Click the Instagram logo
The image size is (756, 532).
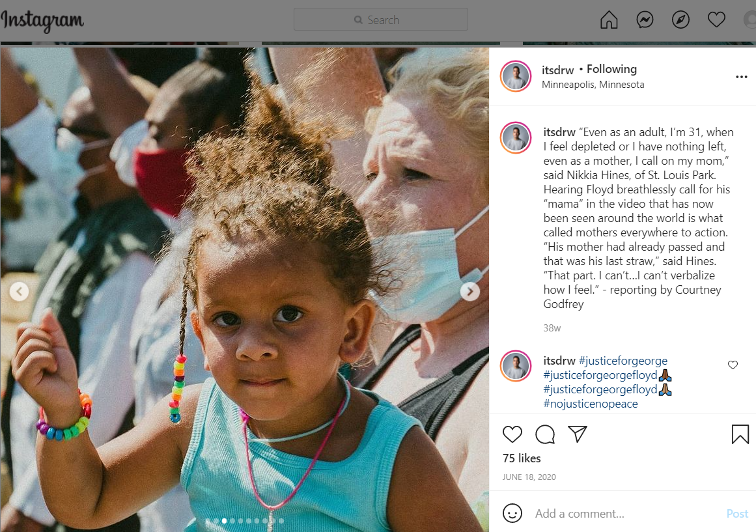pyautogui.click(x=42, y=21)
